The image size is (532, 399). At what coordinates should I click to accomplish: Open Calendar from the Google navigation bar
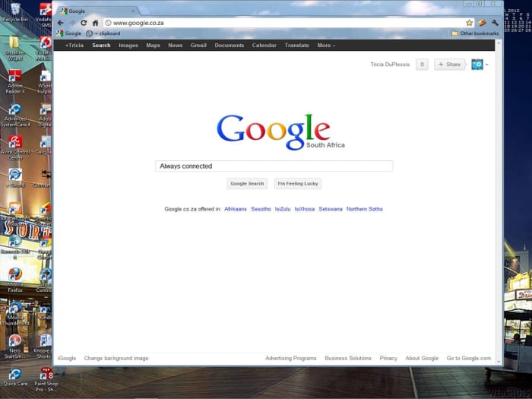pos(264,45)
